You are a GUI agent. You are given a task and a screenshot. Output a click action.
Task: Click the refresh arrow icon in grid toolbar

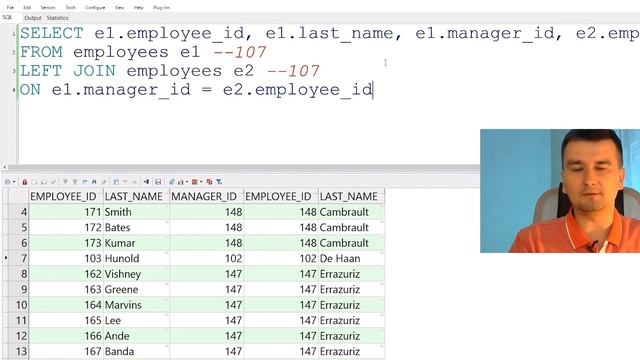point(85,182)
